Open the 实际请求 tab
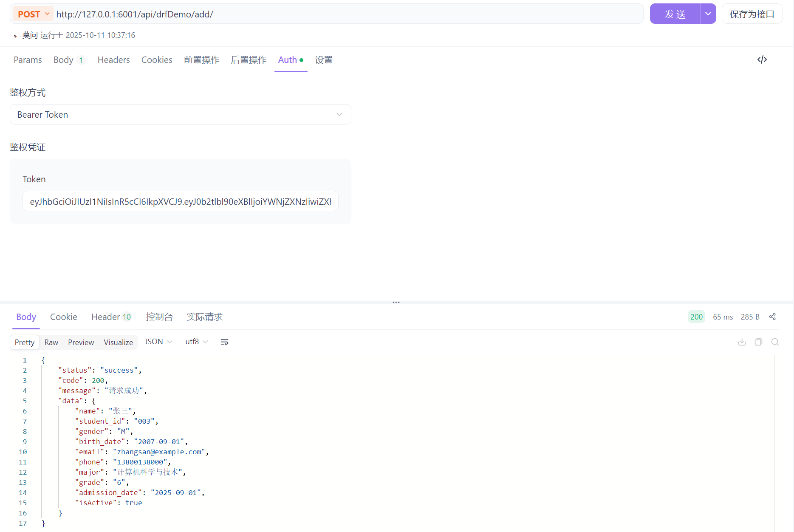This screenshot has height=532, width=794. coord(204,317)
